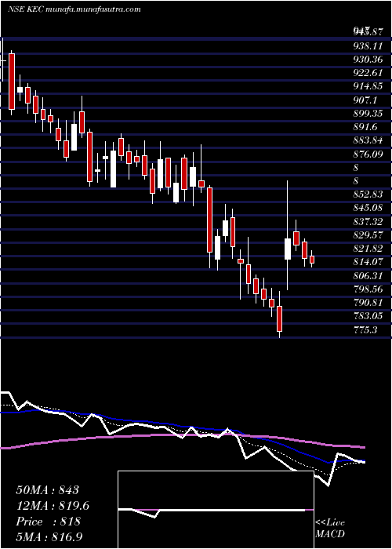Click the 783.05 price axis label

(368, 316)
